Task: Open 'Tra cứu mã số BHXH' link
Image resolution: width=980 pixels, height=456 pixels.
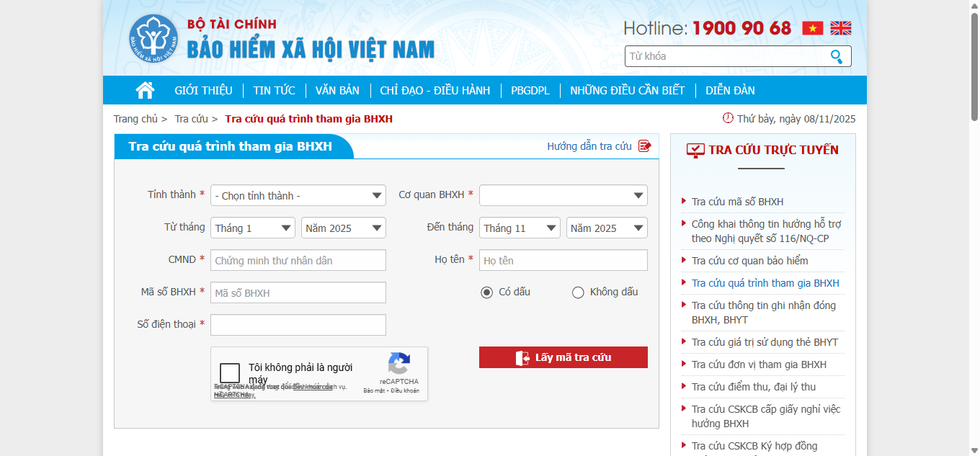Action: [737, 202]
